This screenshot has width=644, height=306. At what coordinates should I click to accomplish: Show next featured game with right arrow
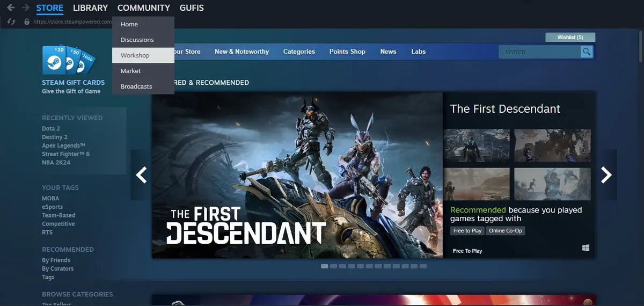[x=606, y=175]
